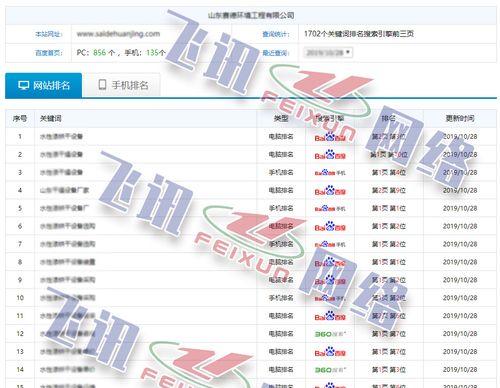Click ranking 第1页 第3位 in row 14
Viewport: 500px width, 388px height.
pyautogui.click(x=389, y=370)
